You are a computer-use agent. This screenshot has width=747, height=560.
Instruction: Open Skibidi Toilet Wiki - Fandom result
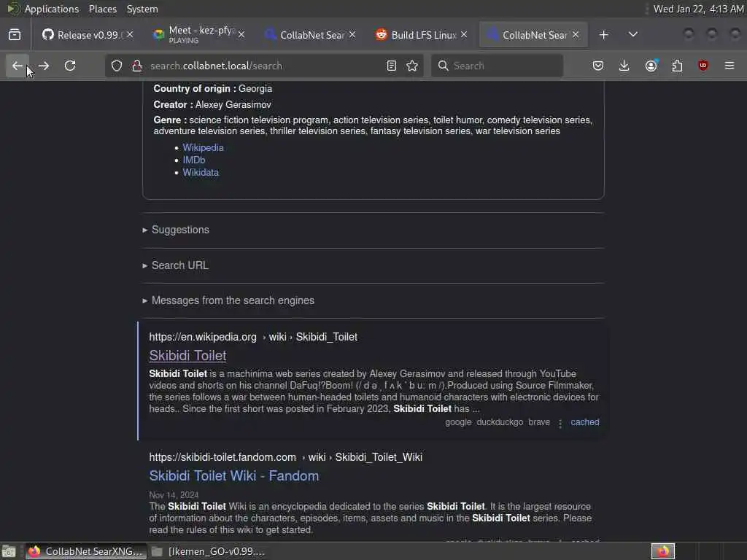point(234,475)
